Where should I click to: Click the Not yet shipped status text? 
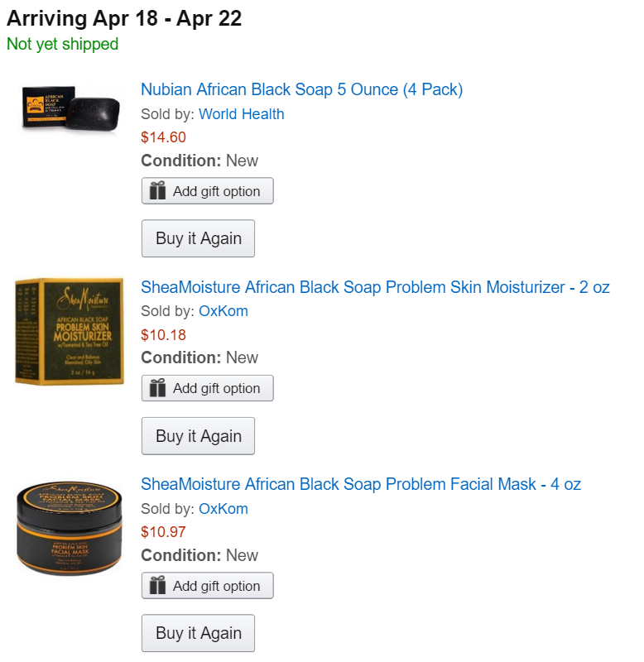[62, 44]
